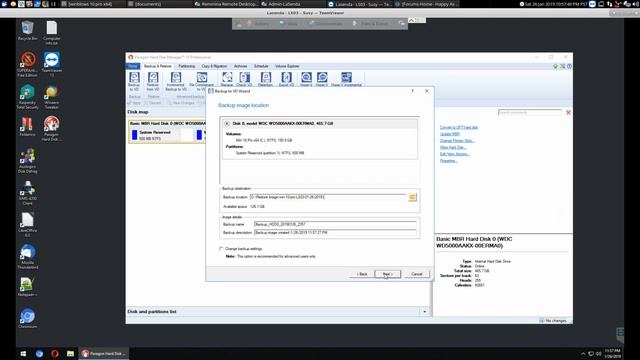Click the Back button in the wizard
This screenshot has width=640, height=360.
(x=362, y=274)
